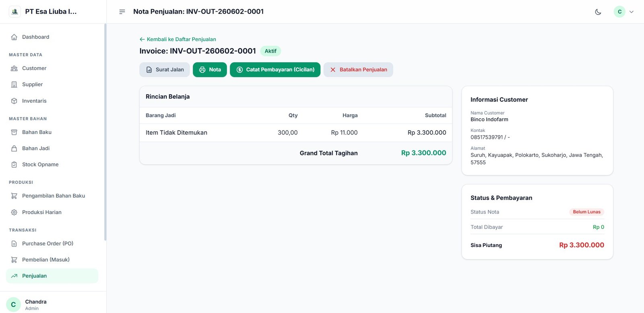Image resolution: width=644 pixels, height=313 pixels.
Task: Click the Inventaris box icon
Action: [x=14, y=101]
